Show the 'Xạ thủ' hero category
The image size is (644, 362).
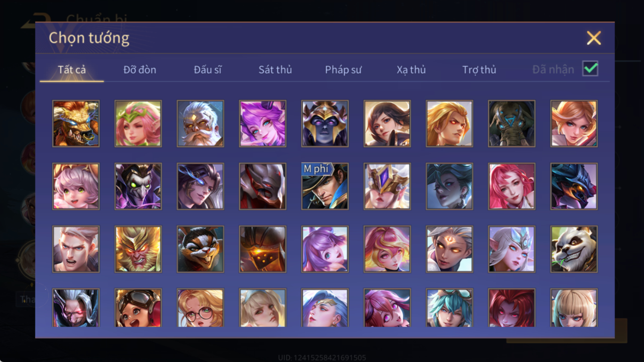coord(411,70)
